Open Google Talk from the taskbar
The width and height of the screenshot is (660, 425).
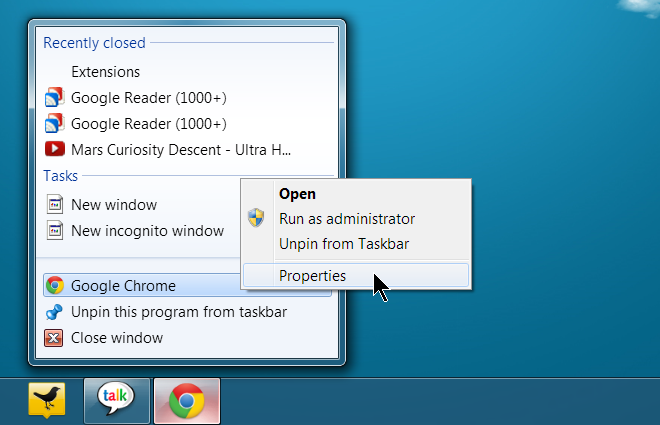(117, 401)
